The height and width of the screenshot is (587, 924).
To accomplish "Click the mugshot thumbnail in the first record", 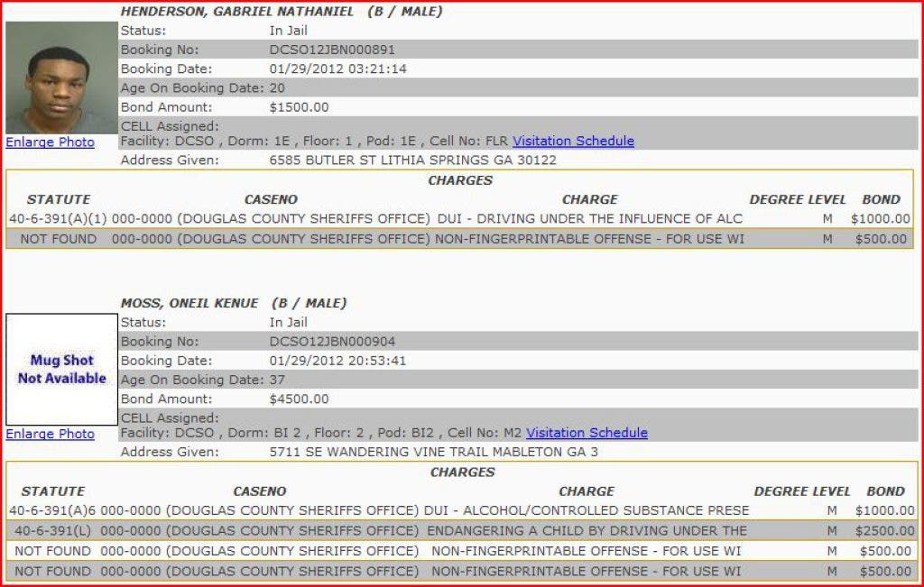I will click(61, 78).
